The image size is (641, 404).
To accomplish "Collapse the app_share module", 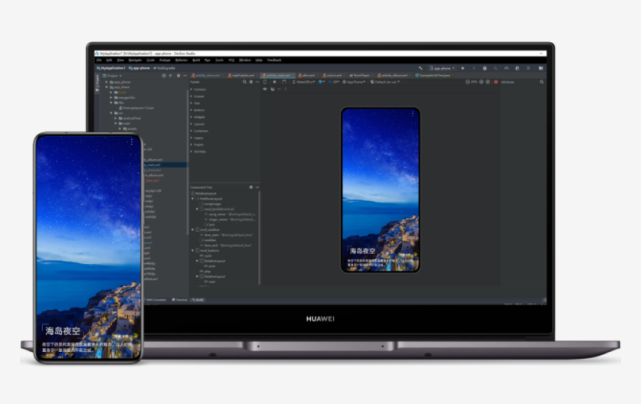I will tap(107, 87).
